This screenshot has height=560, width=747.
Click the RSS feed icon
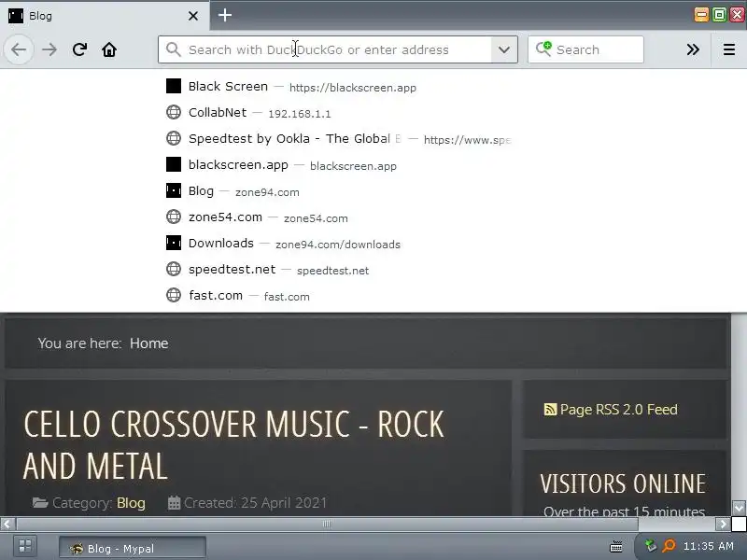tap(550, 410)
